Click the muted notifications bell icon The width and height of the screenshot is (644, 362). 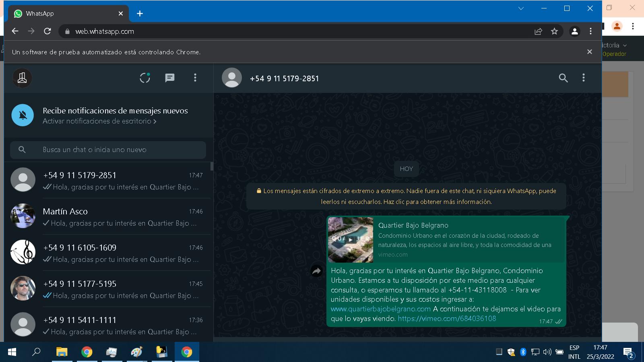pos(23,115)
